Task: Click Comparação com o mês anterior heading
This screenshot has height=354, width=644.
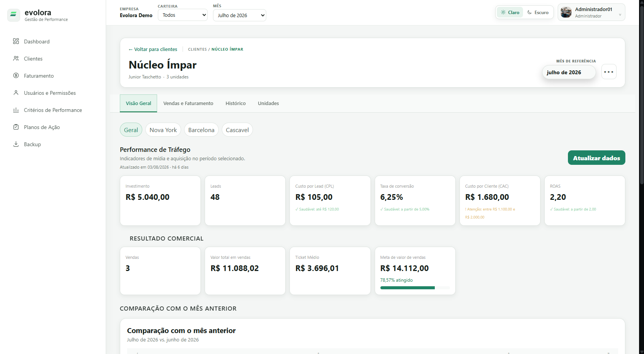Action: 181,331
